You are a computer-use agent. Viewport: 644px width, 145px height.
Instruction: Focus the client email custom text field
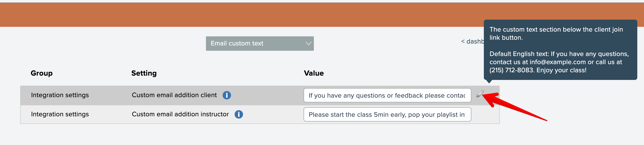point(387,95)
